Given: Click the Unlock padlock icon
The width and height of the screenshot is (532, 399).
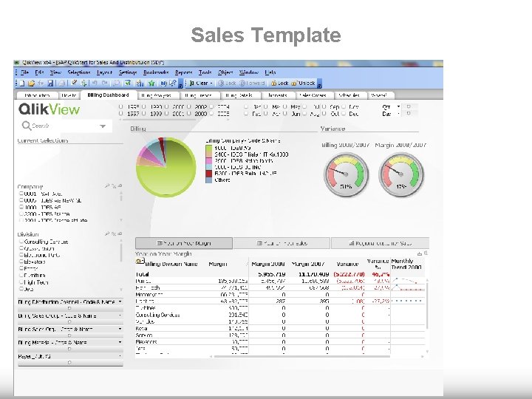Looking at the screenshot, I should click(294, 83).
